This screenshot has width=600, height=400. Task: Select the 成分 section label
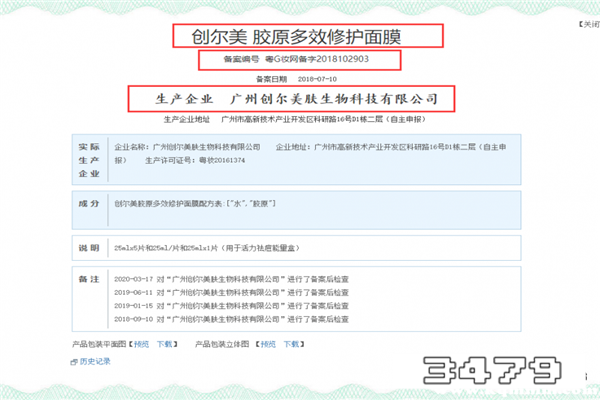(x=89, y=202)
